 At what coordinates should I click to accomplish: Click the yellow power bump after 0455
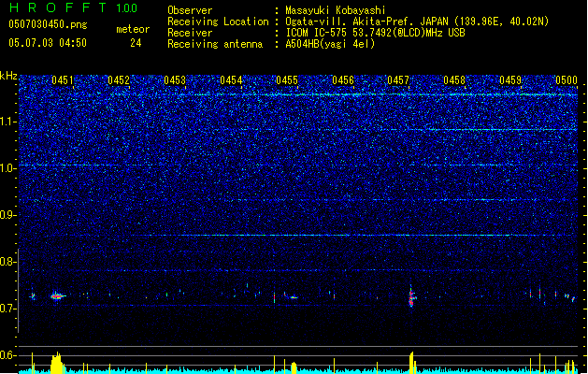pos(294,367)
